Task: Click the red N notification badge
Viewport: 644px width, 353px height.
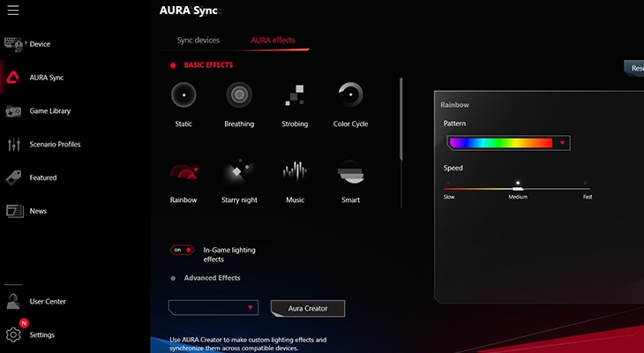Action: pos(24,323)
